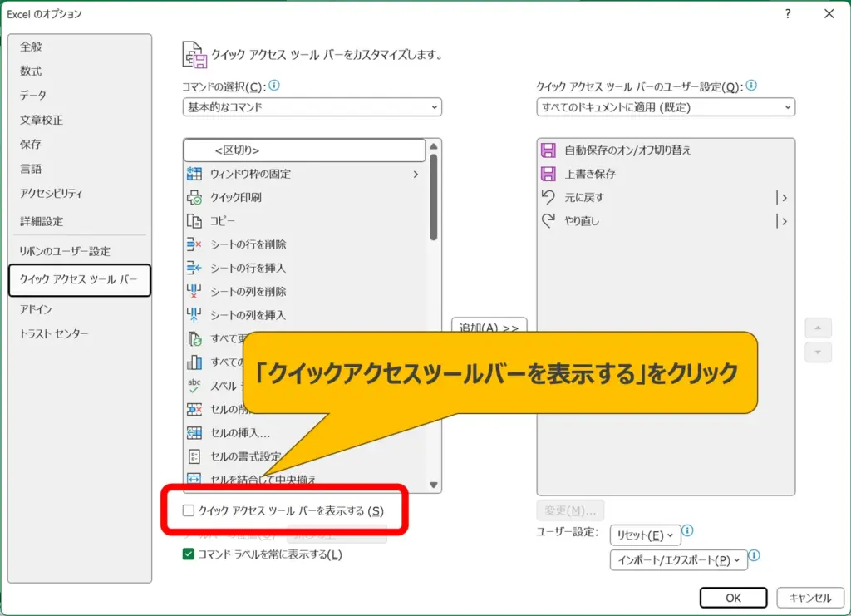The height and width of the screenshot is (616, 851).
Task: Open the インポート/エクスポート dropdown
Action: pyautogui.click(x=678, y=560)
